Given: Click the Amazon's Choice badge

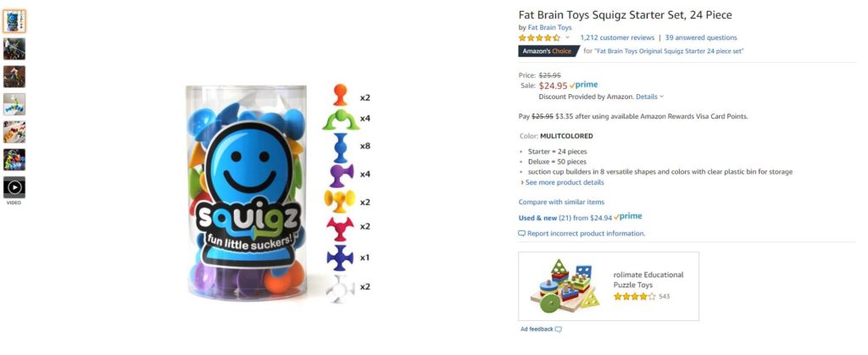Looking at the screenshot, I should pyautogui.click(x=548, y=51).
